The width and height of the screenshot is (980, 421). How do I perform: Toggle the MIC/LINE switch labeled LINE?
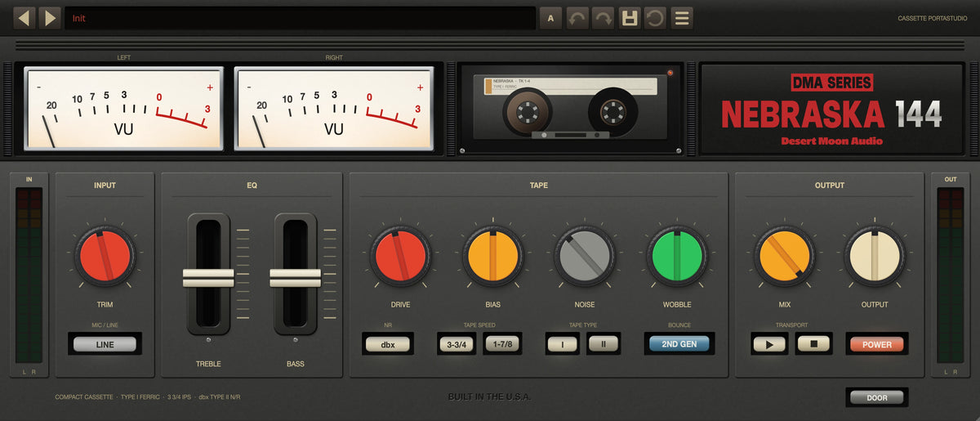tap(105, 344)
